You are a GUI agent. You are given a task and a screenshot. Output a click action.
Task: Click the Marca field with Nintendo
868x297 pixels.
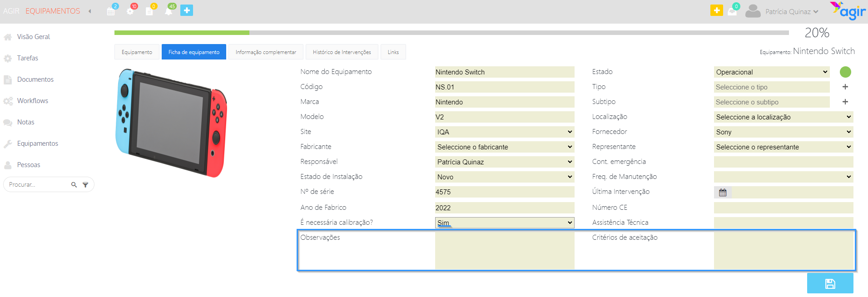(505, 102)
